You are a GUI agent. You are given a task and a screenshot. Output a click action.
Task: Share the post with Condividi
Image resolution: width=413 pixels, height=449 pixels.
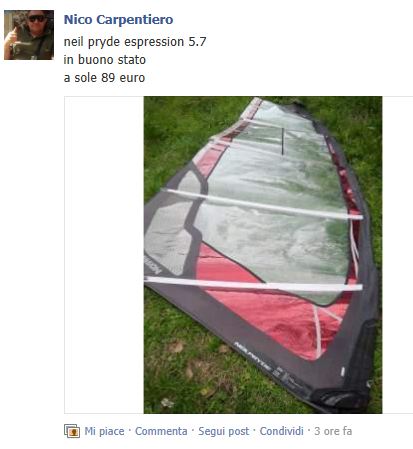[281, 431]
